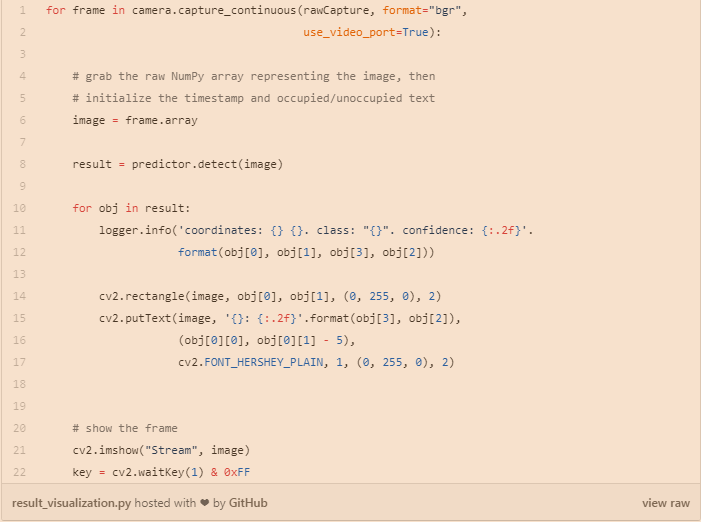
Task: Click line number 8 in the gutter
Action: [22, 164]
